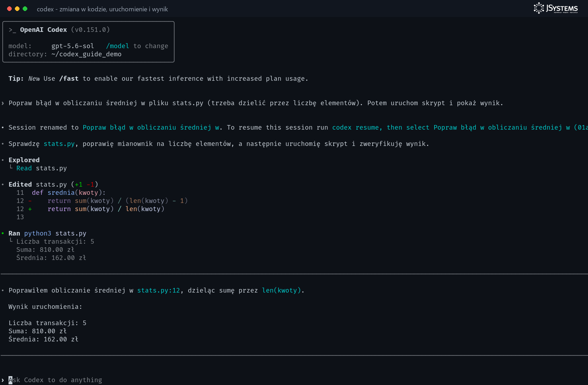The image size is (588, 385).
Task: Click the 'Read stats.py' explored entry
Action: point(41,168)
